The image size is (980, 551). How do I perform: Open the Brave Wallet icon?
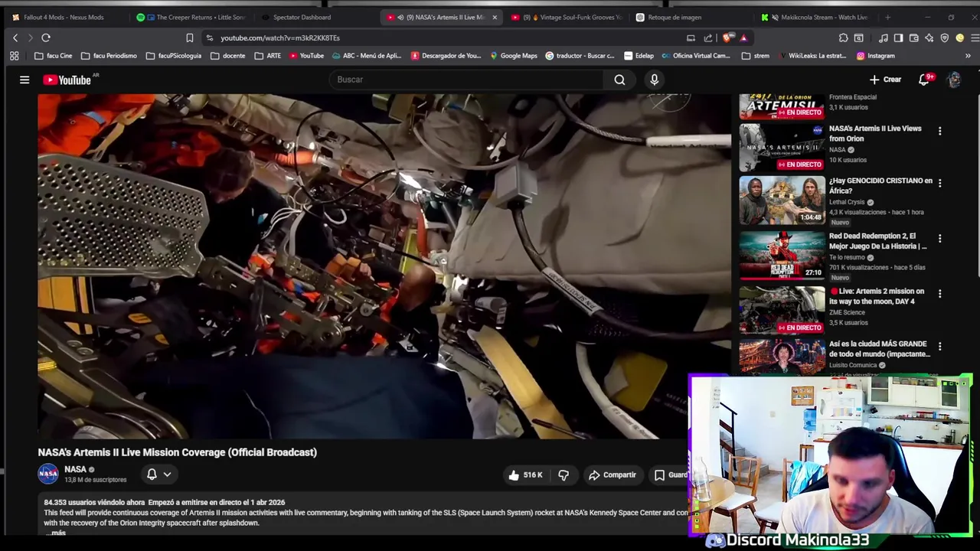click(x=914, y=37)
